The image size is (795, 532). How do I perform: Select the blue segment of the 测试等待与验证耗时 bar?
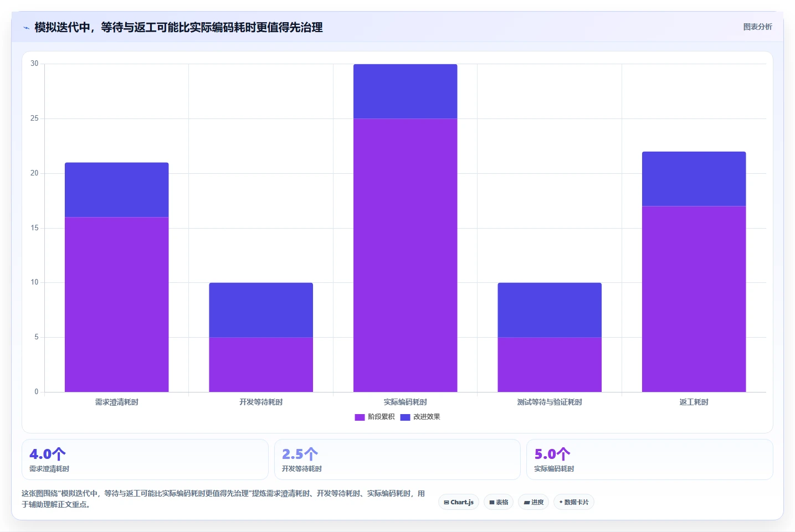pos(550,310)
